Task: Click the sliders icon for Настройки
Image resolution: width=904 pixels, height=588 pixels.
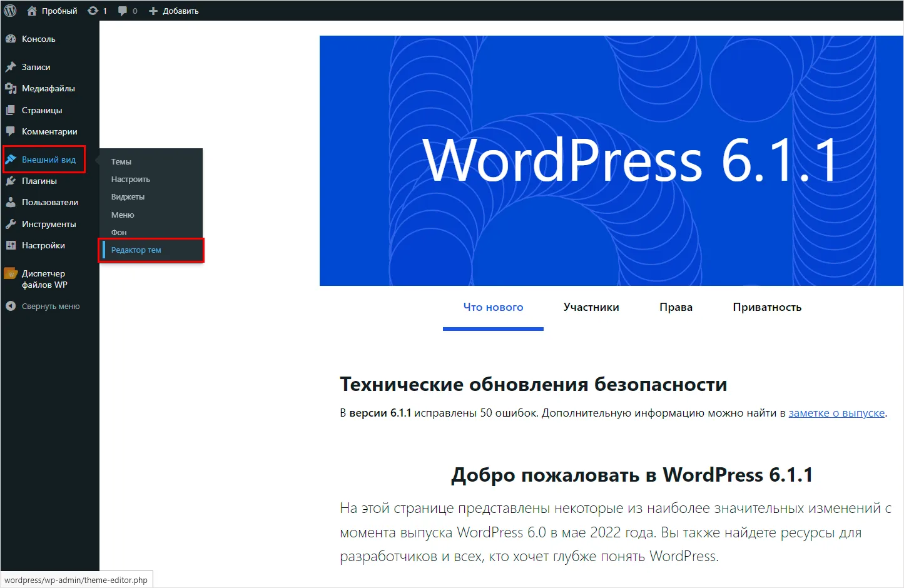Action: (x=11, y=245)
